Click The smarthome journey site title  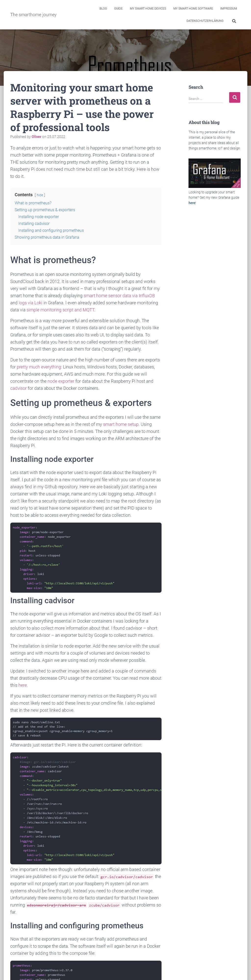pyautogui.click(x=34, y=15)
